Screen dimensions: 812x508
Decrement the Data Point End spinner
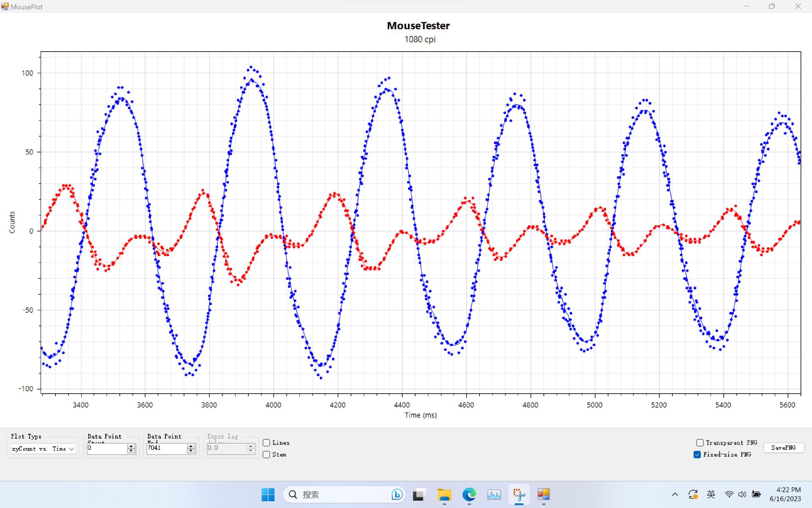click(191, 451)
